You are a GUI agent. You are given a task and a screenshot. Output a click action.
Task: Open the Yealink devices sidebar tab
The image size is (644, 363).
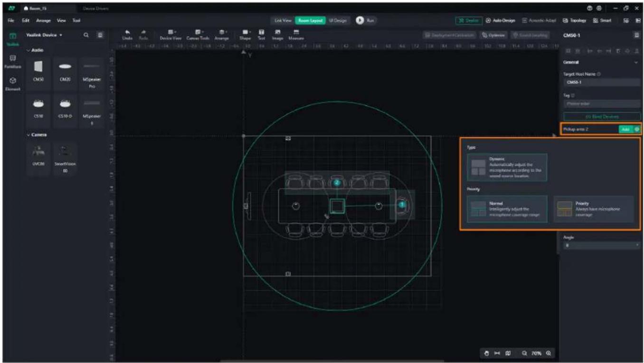click(x=13, y=39)
